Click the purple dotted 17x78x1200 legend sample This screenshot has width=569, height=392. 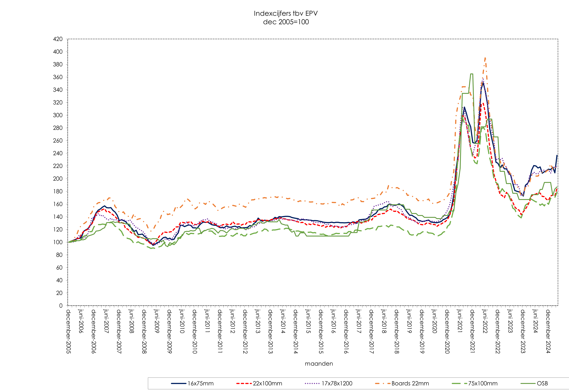312,384
